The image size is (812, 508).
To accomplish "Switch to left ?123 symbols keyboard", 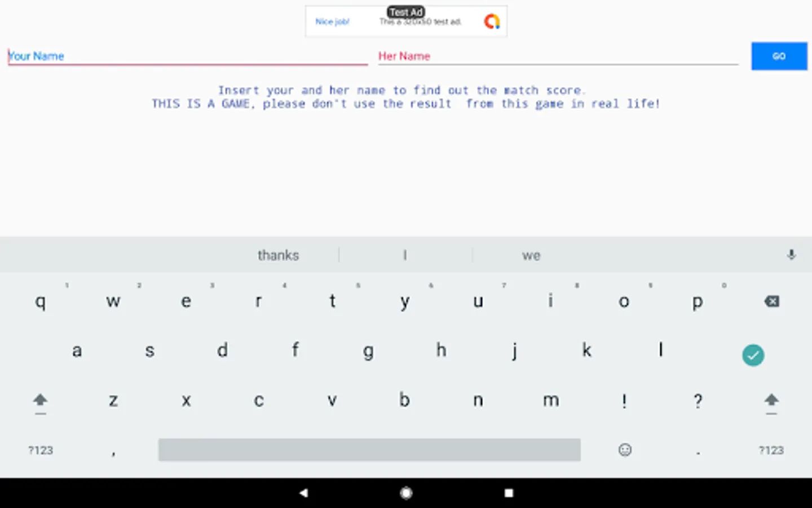I will coord(41,450).
